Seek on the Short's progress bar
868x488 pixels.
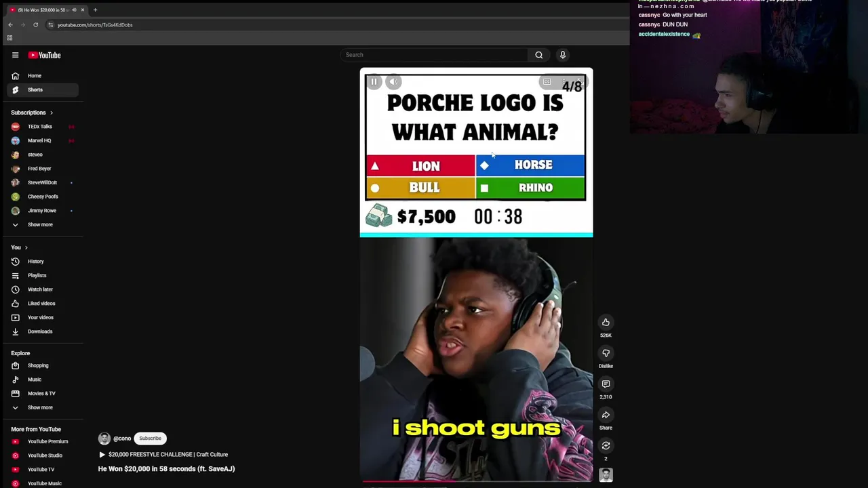tap(476, 482)
